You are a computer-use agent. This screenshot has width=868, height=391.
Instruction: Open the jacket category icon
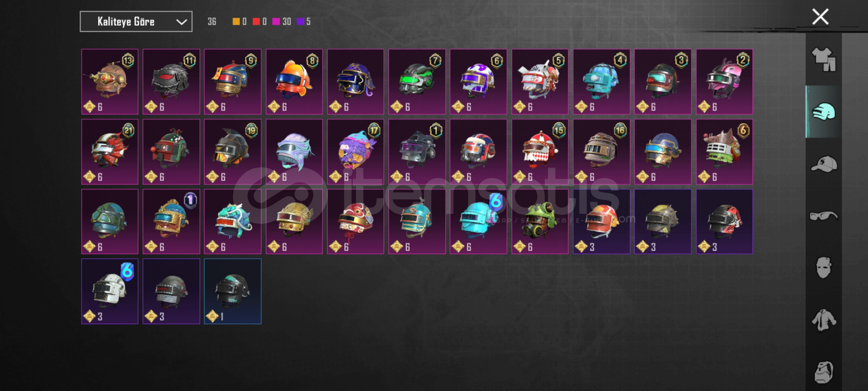(824, 320)
